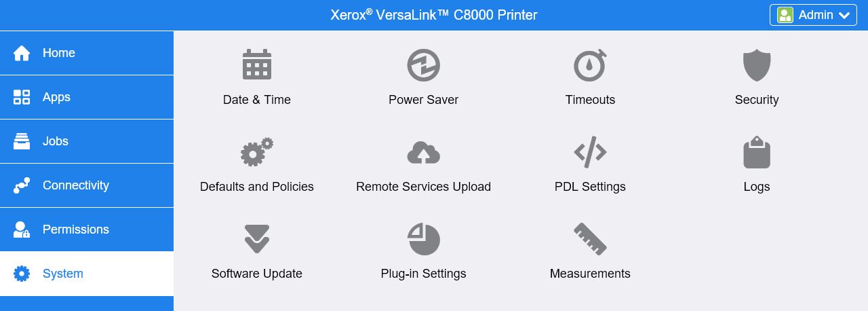View Logs clipboard icon

pos(757,152)
